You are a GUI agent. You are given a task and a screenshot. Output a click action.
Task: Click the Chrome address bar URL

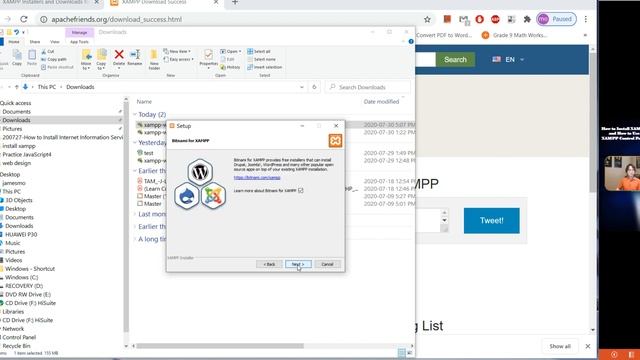(x=117, y=19)
